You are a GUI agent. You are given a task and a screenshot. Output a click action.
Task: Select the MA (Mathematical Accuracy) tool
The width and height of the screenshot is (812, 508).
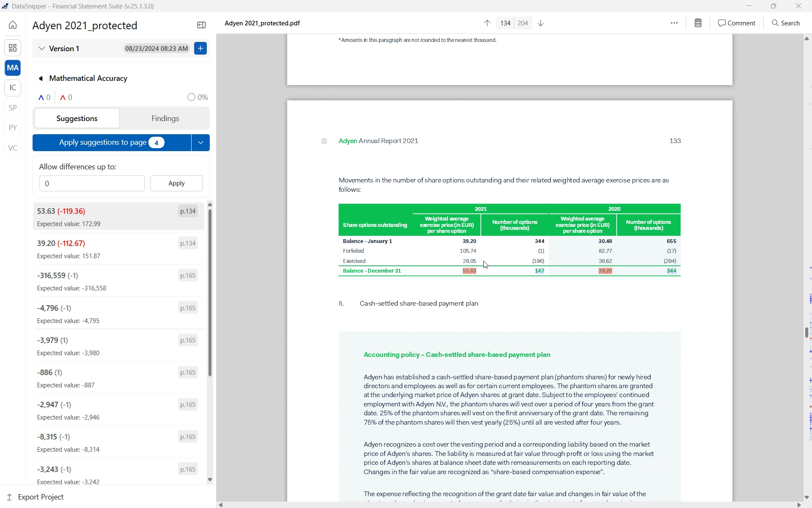pos(12,68)
